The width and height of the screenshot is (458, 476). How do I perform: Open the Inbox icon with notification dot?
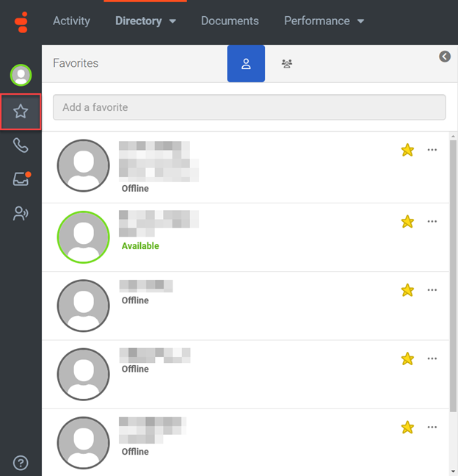coord(21,179)
